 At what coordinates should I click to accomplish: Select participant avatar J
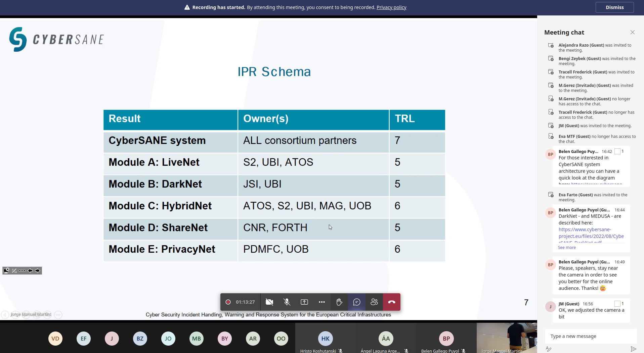[x=112, y=339]
